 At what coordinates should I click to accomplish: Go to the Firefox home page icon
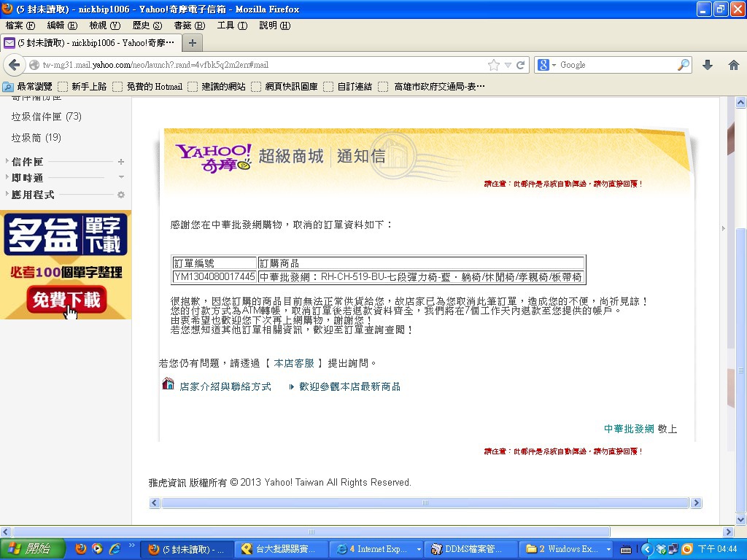pyautogui.click(x=734, y=65)
